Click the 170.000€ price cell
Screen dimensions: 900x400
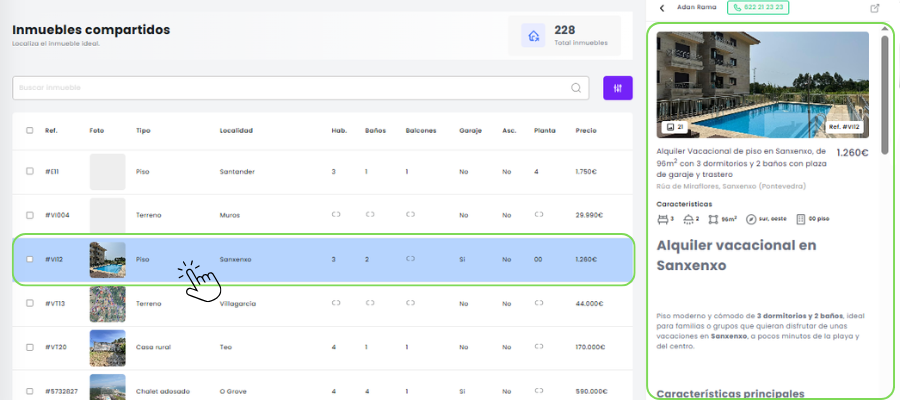(591, 347)
